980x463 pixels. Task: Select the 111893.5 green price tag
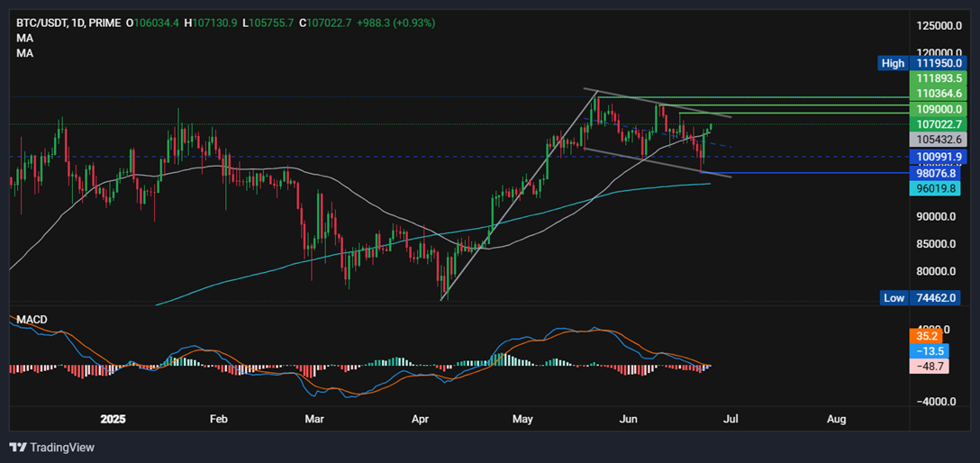[x=939, y=78]
